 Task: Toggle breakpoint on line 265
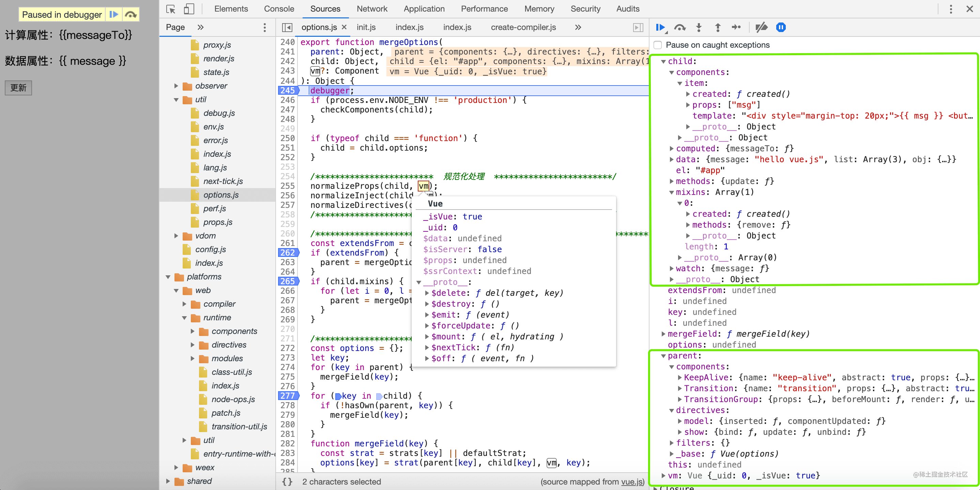pos(288,281)
